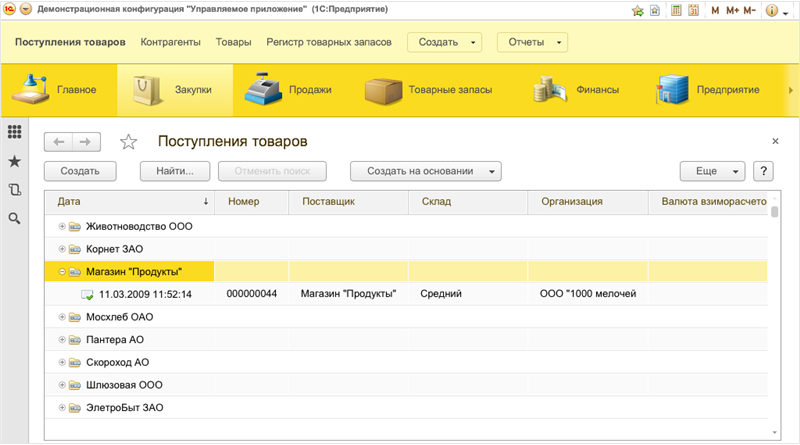Click the M memory button
The height and width of the screenshot is (445, 800).
pos(715,10)
